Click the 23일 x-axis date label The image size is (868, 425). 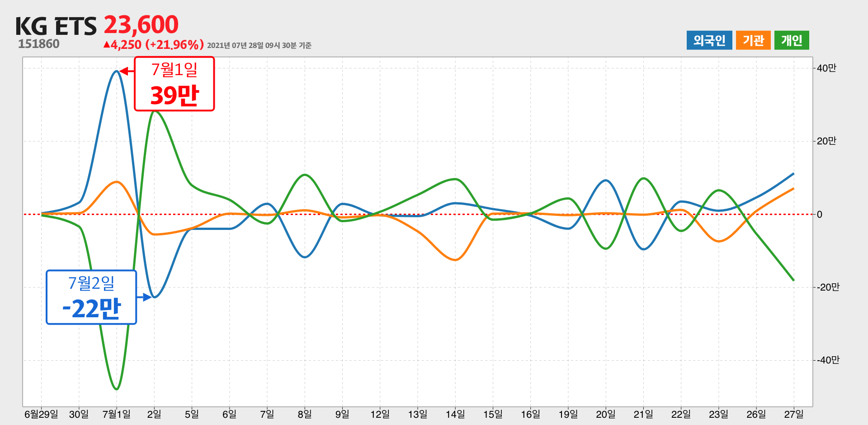pyautogui.click(x=718, y=414)
